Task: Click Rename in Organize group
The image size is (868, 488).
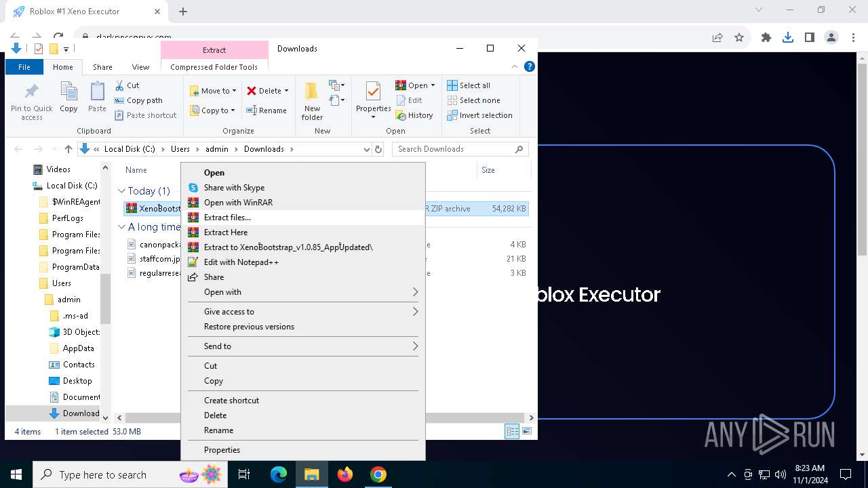Action: pos(267,110)
